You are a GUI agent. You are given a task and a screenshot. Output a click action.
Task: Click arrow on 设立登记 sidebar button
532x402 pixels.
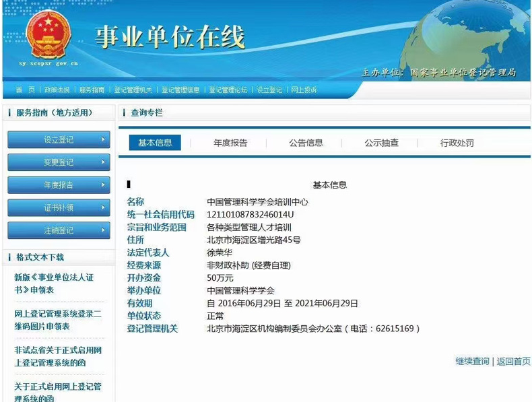(x=103, y=139)
